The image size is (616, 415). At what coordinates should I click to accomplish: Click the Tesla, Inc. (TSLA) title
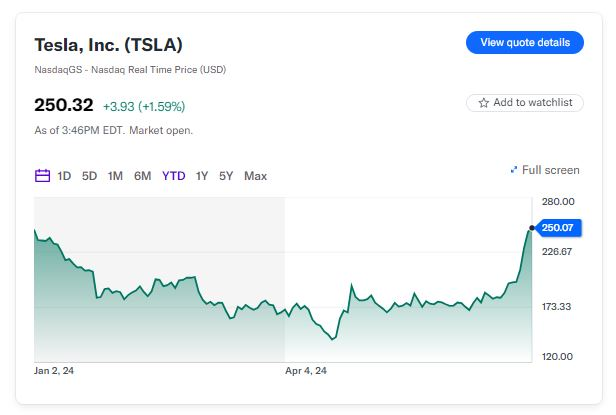coord(109,44)
